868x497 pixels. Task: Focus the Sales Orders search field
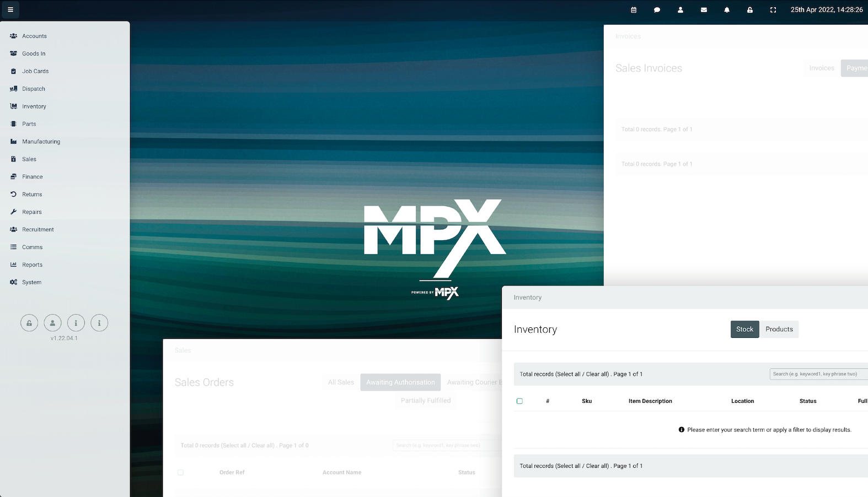pos(447,445)
